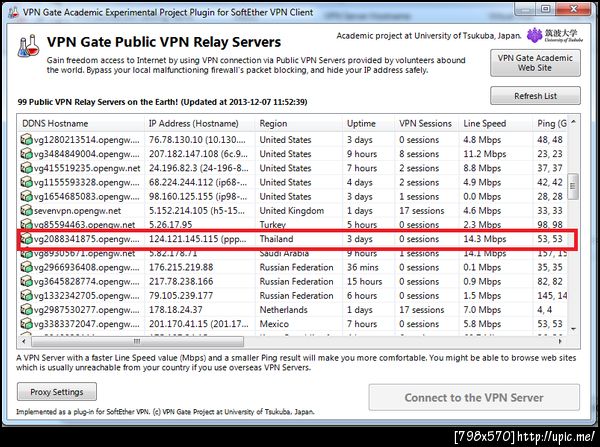The width and height of the screenshot is (600, 447).
Task: Click the horizontal scrollbar thumb of server list
Action: coord(137,341)
